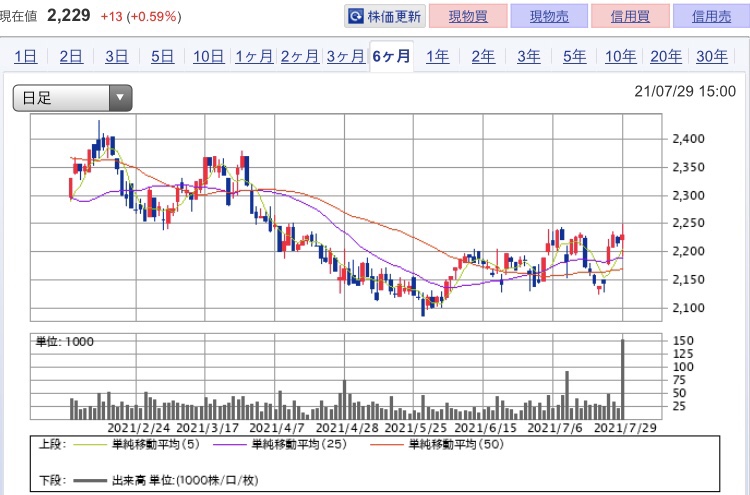
Task: Click the price change +13 (+0.59%)
Action: point(141,17)
